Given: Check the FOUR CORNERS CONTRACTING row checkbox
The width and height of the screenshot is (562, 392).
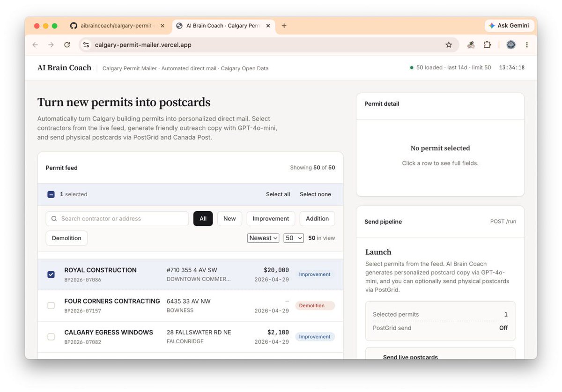Looking at the screenshot, I should point(51,305).
